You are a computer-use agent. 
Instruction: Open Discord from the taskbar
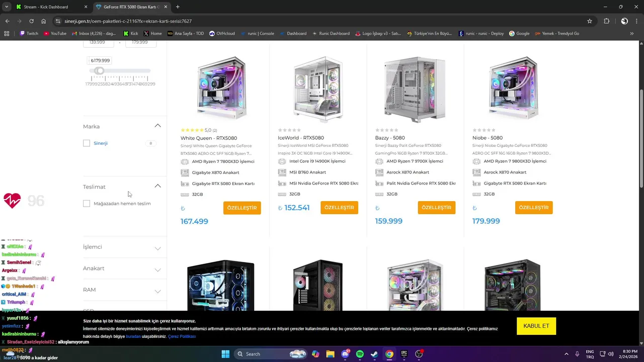coord(345,354)
